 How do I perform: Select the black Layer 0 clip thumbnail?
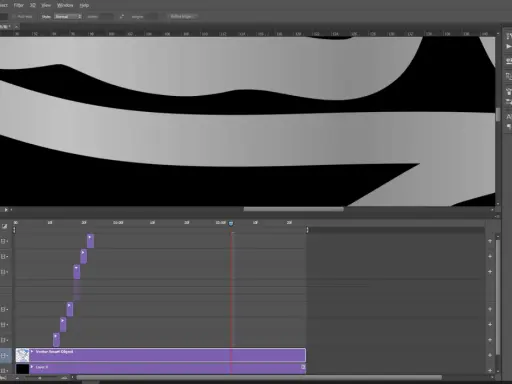23,369
